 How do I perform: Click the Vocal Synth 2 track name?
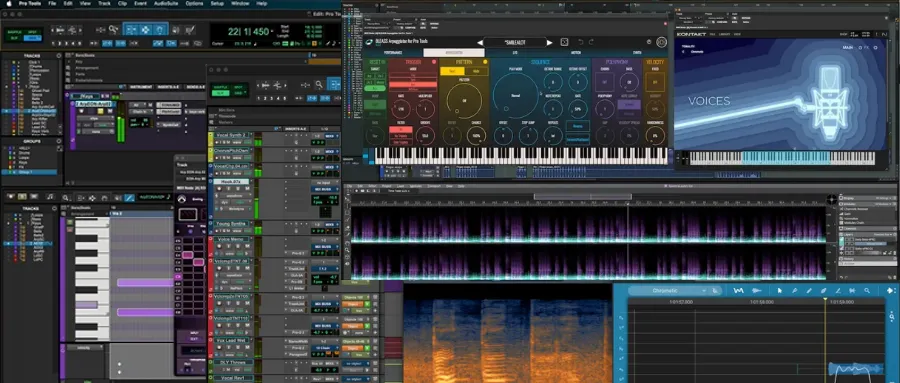[230, 134]
